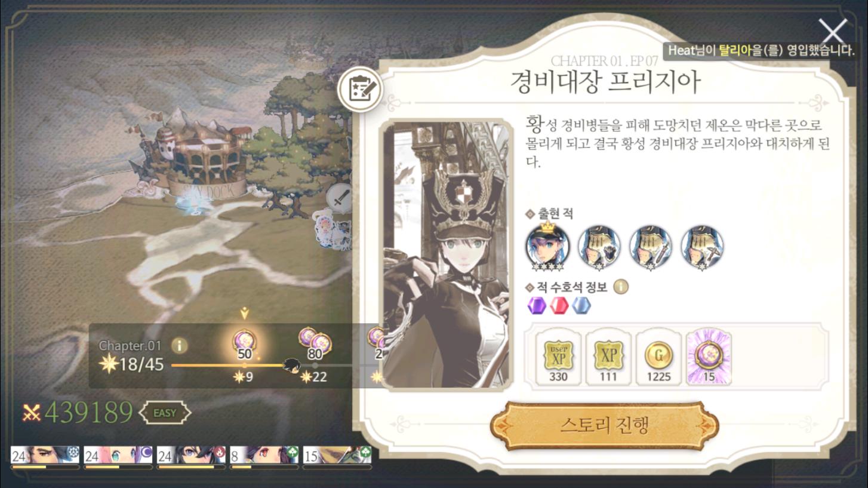View the 1225 gold reward item
The height and width of the screenshot is (488, 868).
coord(658,358)
